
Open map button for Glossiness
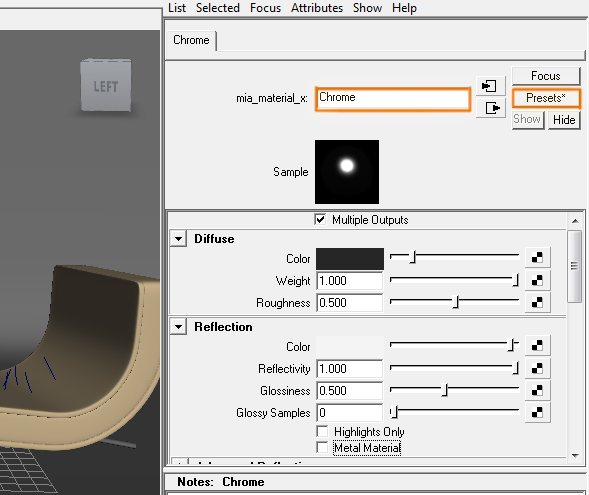click(x=537, y=390)
